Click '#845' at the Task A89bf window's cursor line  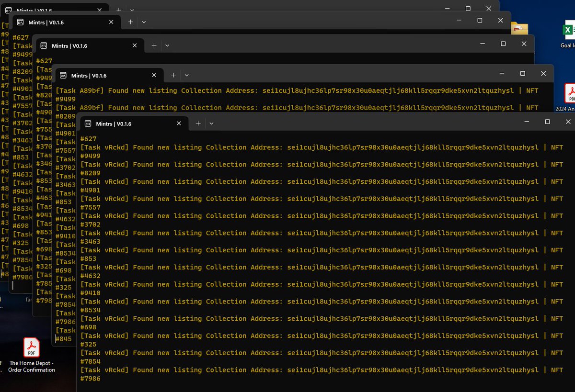tap(64, 339)
